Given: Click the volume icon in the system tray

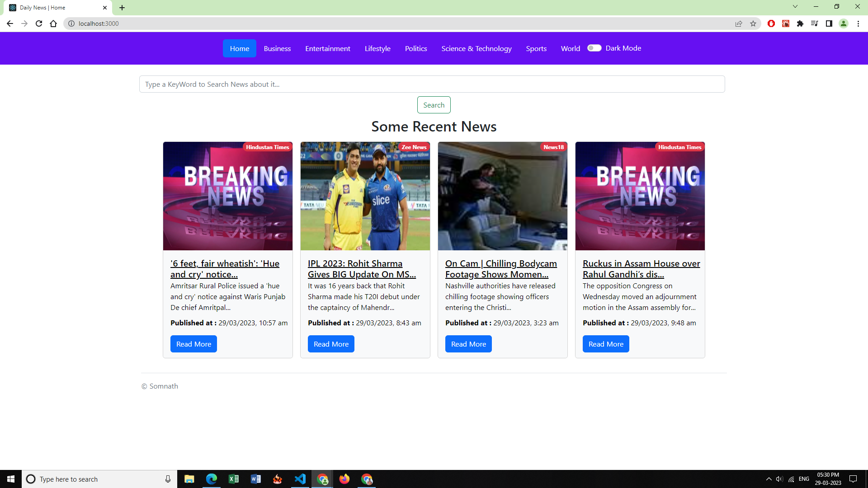Looking at the screenshot, I should (x=779, y=479).
